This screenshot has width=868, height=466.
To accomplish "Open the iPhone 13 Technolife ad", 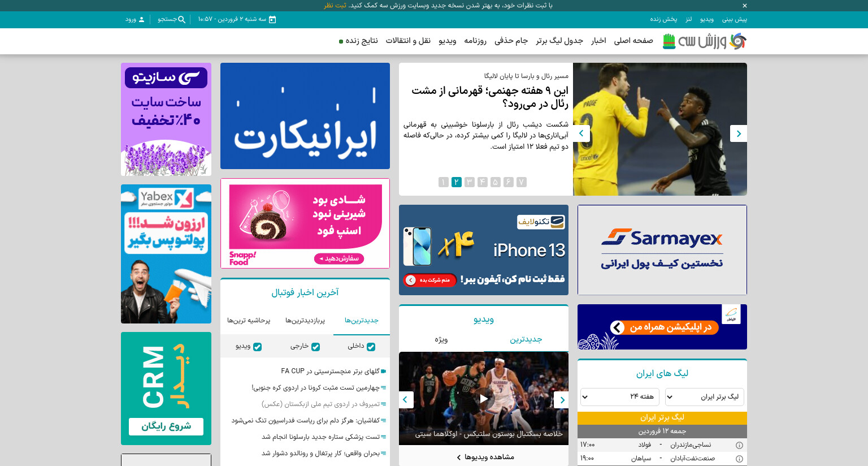I will tap(484, 250).
